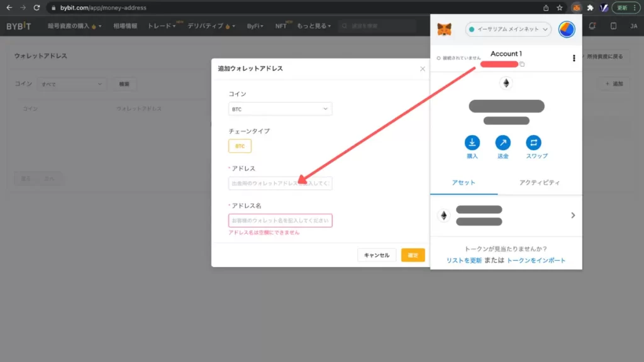Open the イーサリアム メインネット network dropdown

click(x=508, y=29)
